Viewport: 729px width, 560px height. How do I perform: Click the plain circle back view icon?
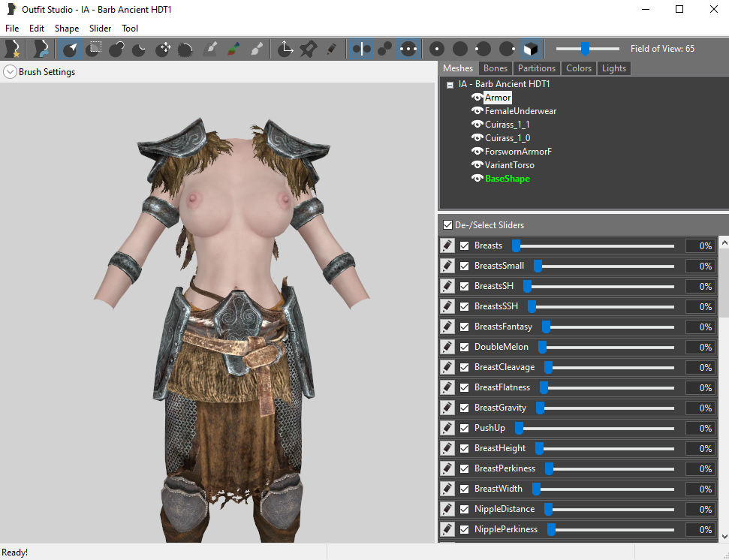[459, 49]
